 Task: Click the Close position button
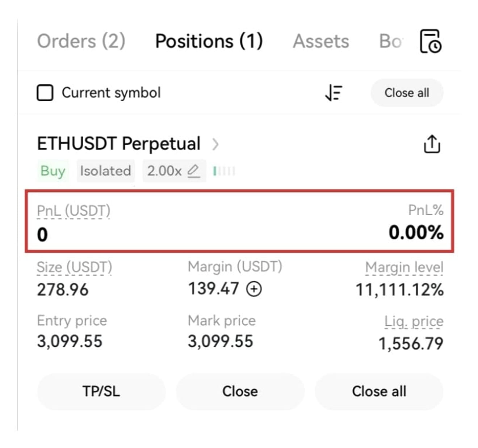[240, 391]
